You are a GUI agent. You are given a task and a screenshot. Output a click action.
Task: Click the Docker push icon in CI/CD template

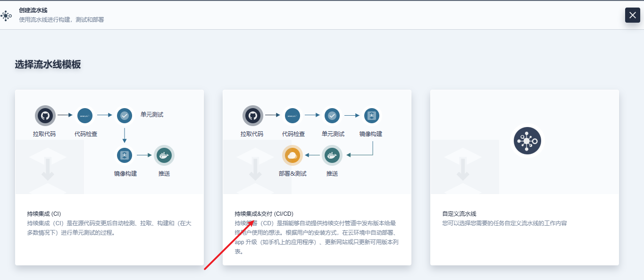(x=332, y=155)
